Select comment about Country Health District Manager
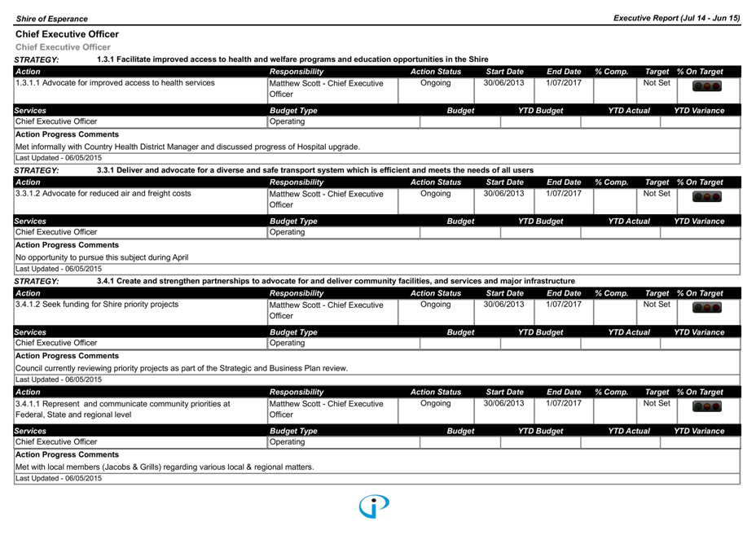Screen dimensions: 756x535 click(x=187, y=147)
